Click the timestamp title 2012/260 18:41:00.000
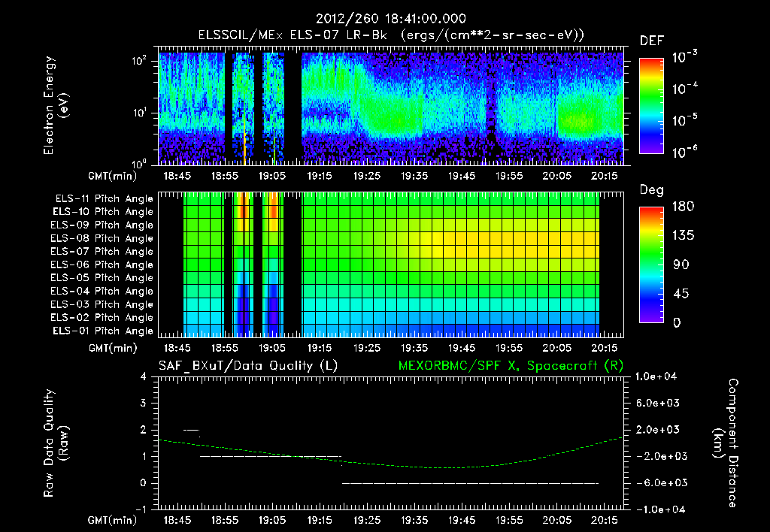770x532 pixels. coord(390,19)
